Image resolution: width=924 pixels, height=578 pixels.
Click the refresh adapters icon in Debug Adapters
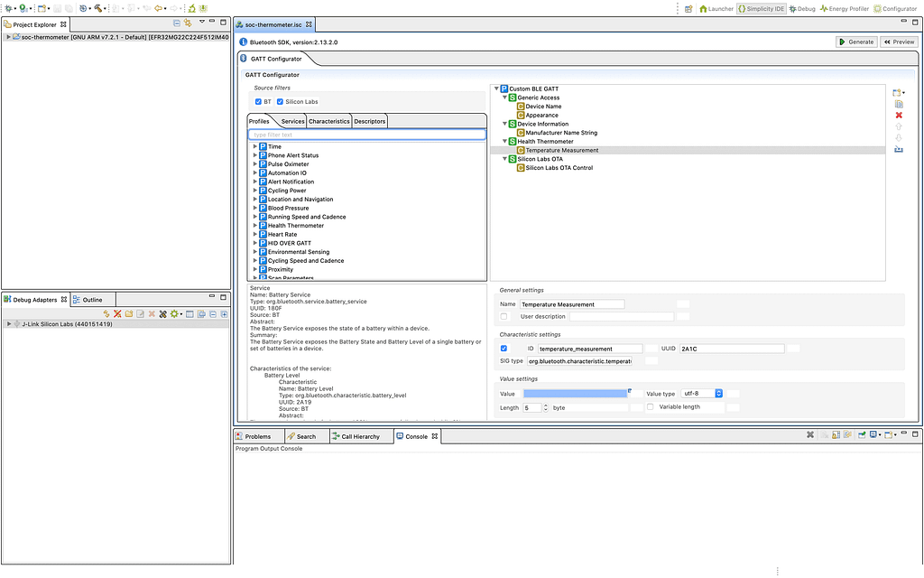click(x=106, y=313)
